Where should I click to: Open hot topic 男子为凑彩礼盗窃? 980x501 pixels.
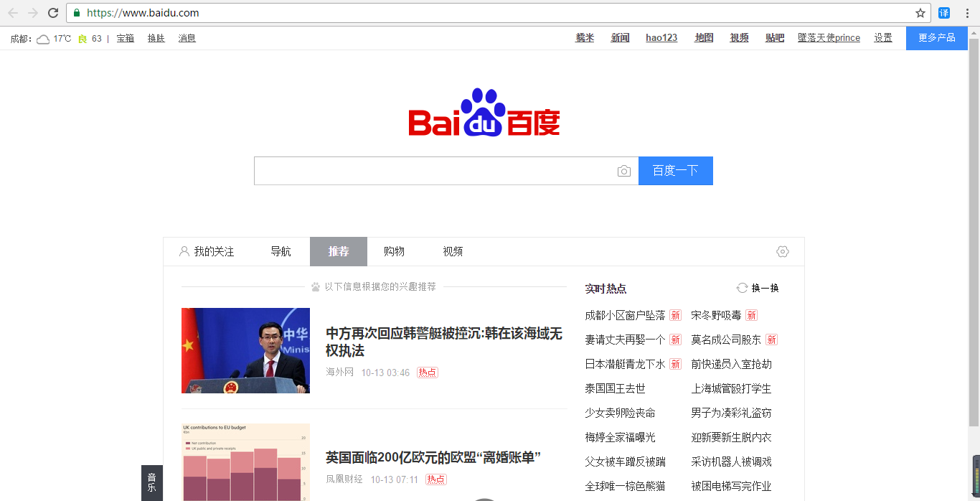(731, 413)
